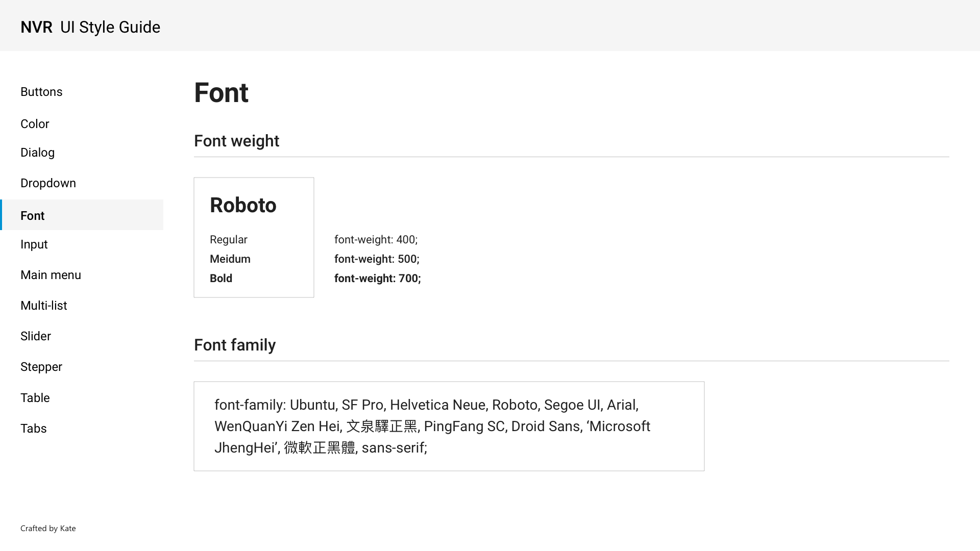Open the Main menu section
This screenshot has height=551, width=980.
[x=51, y=275]
